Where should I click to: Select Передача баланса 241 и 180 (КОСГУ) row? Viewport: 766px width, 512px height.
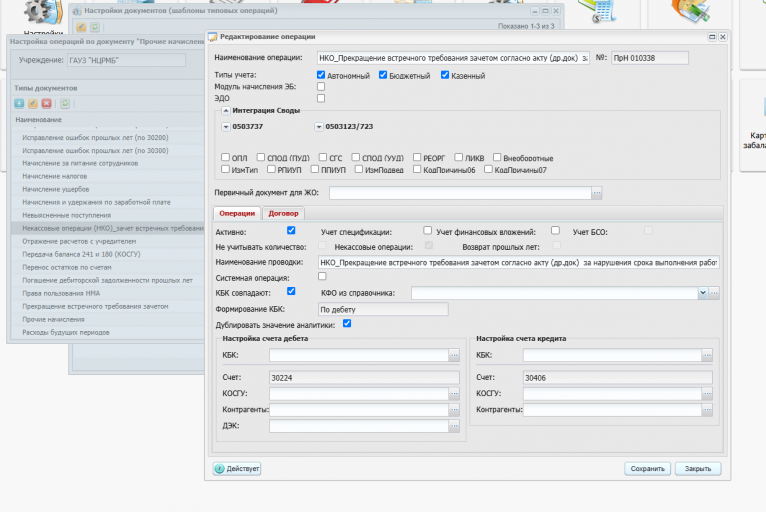tap(107, 255)
